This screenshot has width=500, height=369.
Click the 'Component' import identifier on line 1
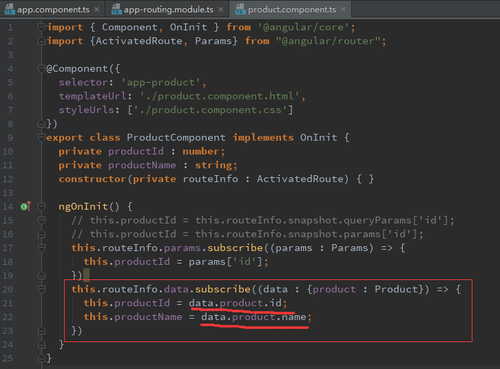click(130, 27)
